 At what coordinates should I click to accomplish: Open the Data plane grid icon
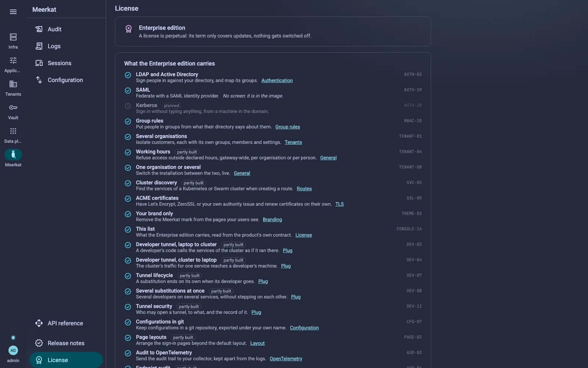13,131
